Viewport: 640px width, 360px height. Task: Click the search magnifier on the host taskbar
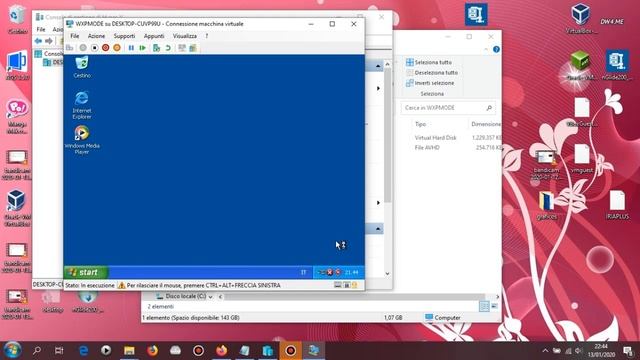click(37, 350)
